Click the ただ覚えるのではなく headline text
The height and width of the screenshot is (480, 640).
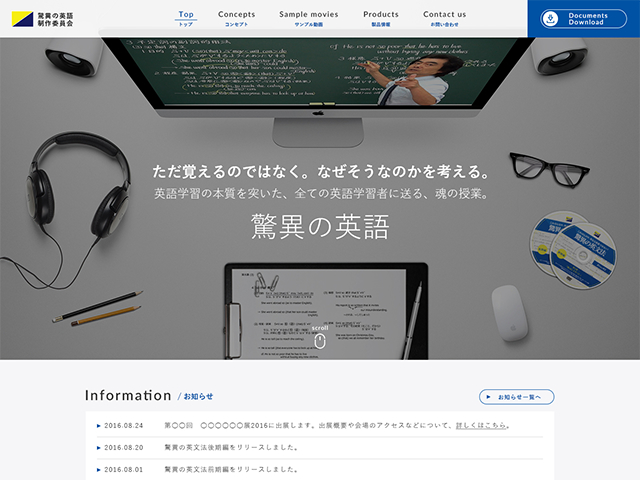click(321, 171)
